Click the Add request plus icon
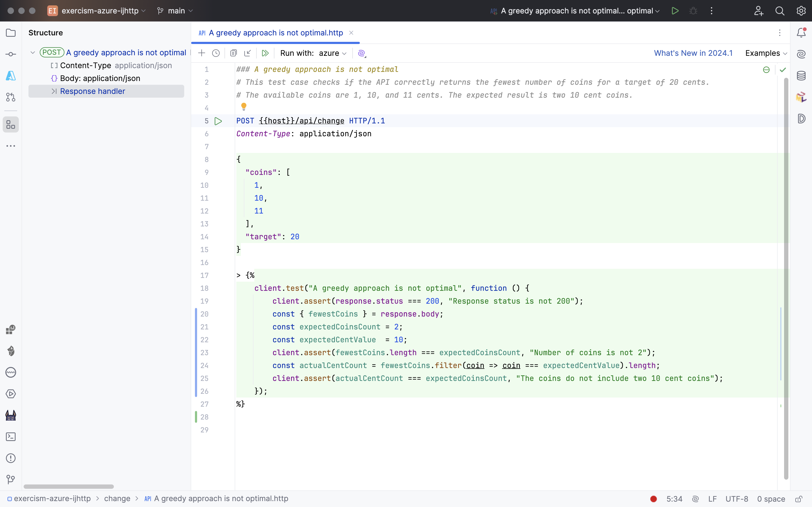This screenshot has height=507, width=812. click(202, 53)
